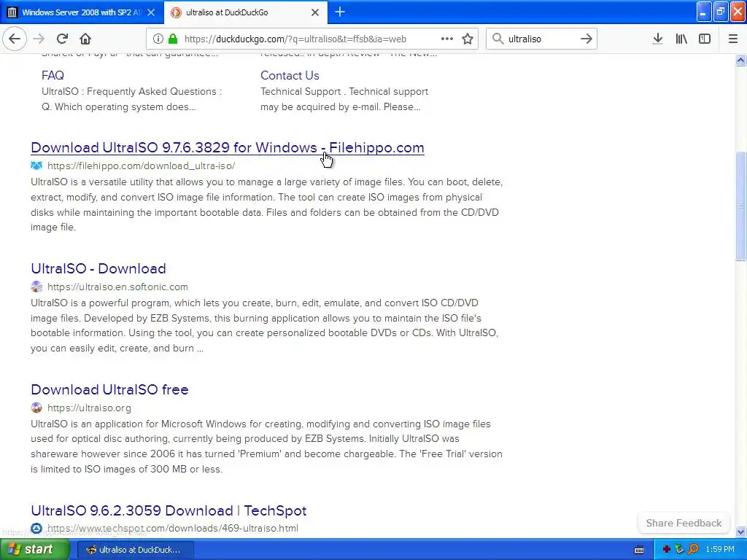Open a new tab

(x=340, y=12)
